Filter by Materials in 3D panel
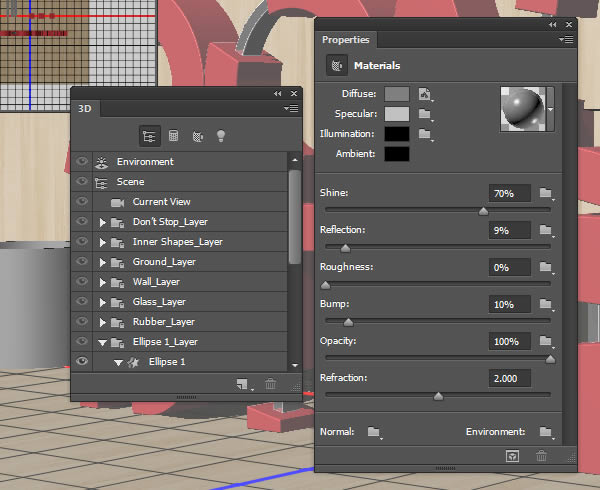Screen dimensions: 600x490 pyautogui.click(x=197, y=136)
